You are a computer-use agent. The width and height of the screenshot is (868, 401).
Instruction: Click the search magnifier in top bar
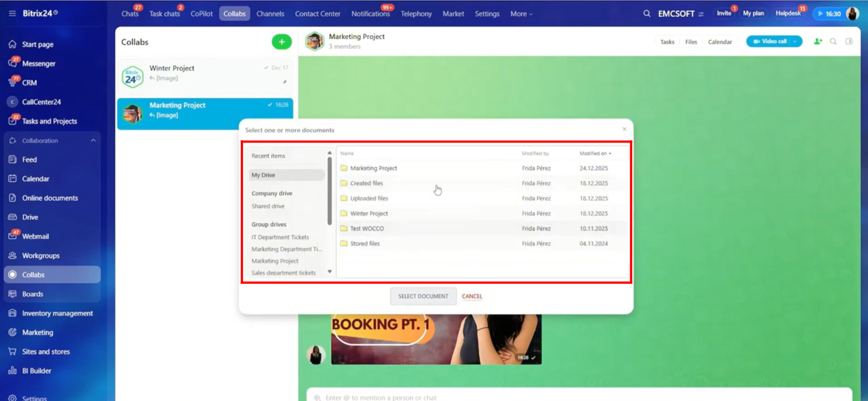tap(646, 14)
